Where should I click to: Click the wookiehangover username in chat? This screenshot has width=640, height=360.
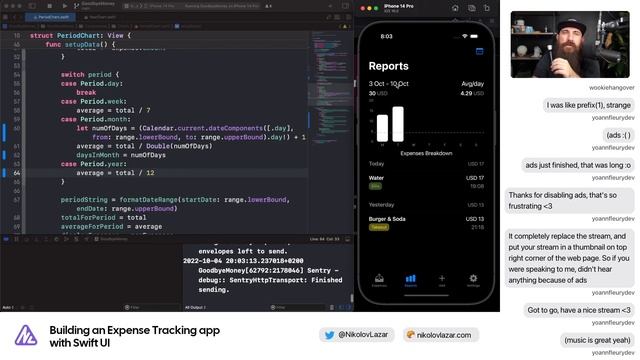(x=611, y=88)
